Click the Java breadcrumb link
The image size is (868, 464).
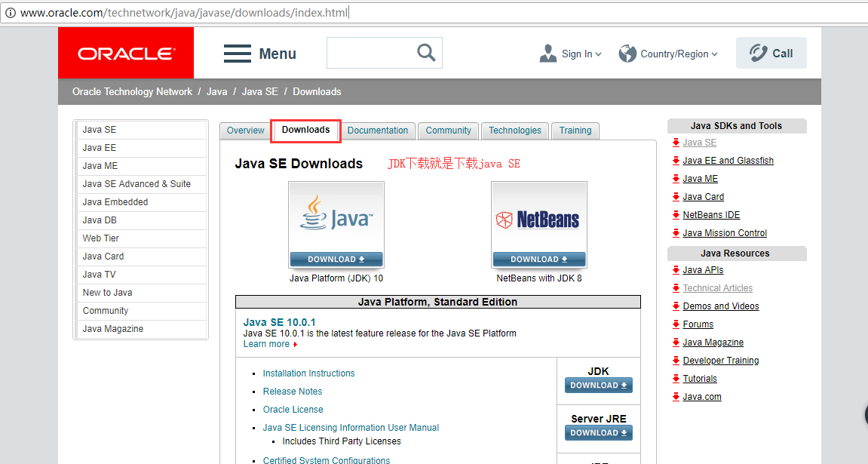(217, 92)
